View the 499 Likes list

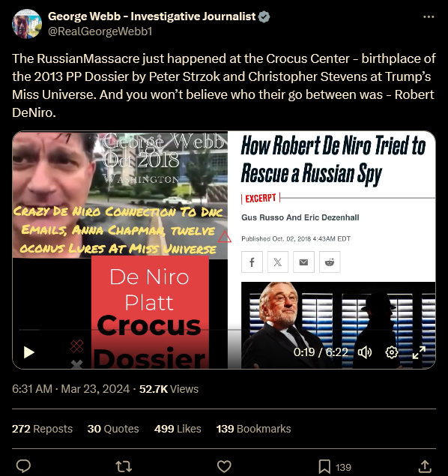(x=178, y=429)
